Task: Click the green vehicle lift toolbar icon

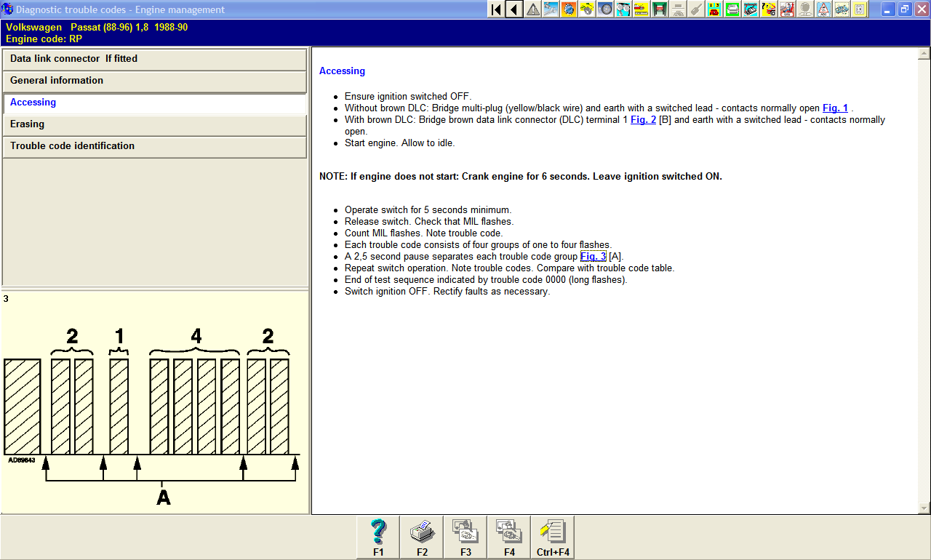Action: pyautogui.click(x=660, y=9)
